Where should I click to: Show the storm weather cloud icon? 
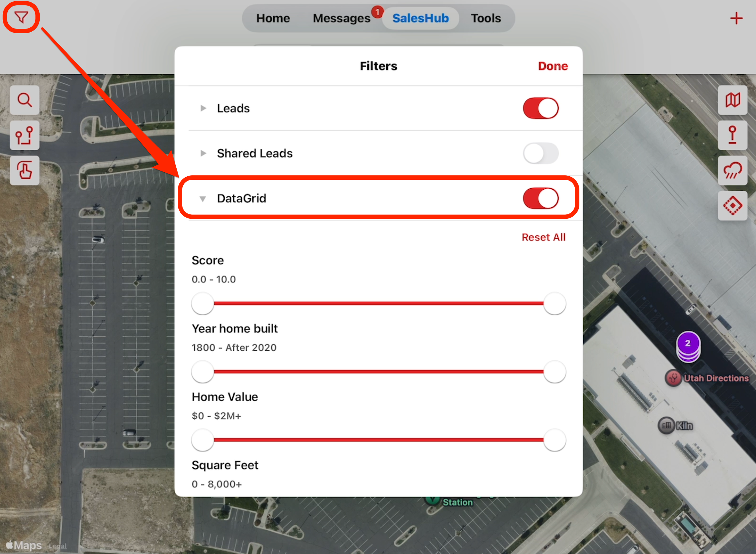coord(732,170)
